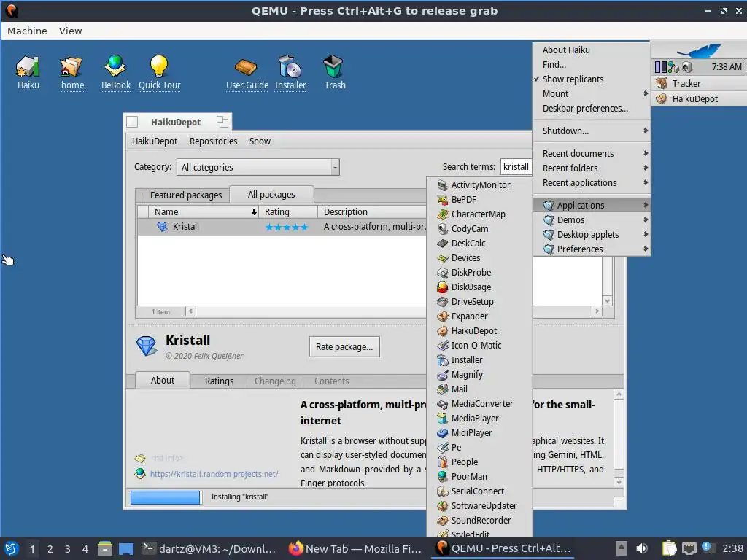Click the Installing kristall progress bar
This screenshot has height=560, width=747.
pos(166,497)
